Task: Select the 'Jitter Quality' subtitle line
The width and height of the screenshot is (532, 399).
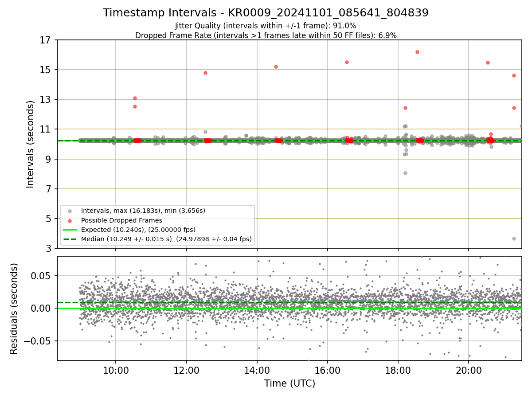Action: tap(266, 26)
